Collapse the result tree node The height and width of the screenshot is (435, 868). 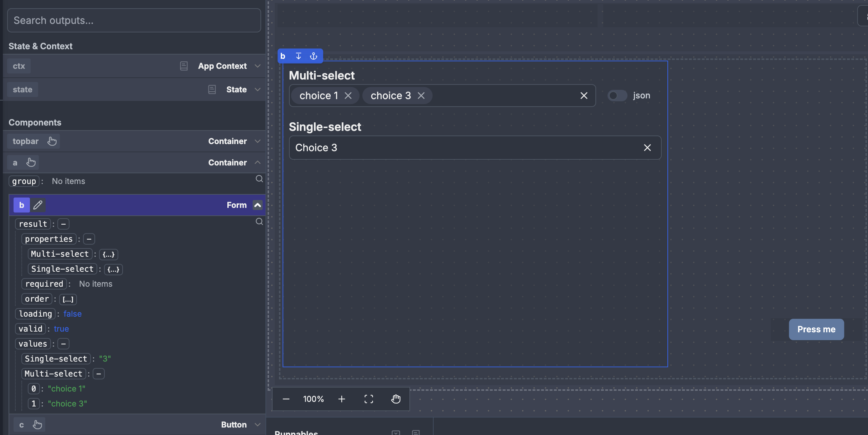click(63, 224)
